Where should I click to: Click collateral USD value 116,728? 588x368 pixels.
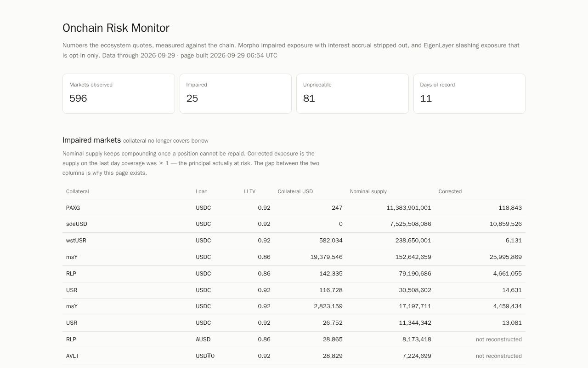pos(331,290)
